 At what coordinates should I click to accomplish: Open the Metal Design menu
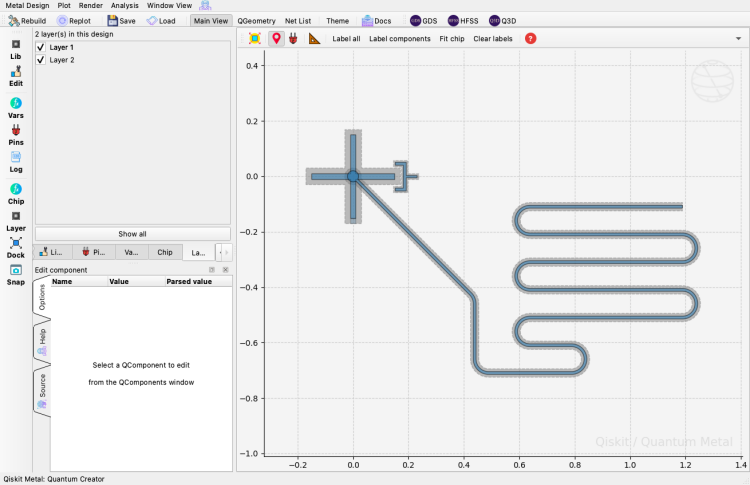(27, 5)
